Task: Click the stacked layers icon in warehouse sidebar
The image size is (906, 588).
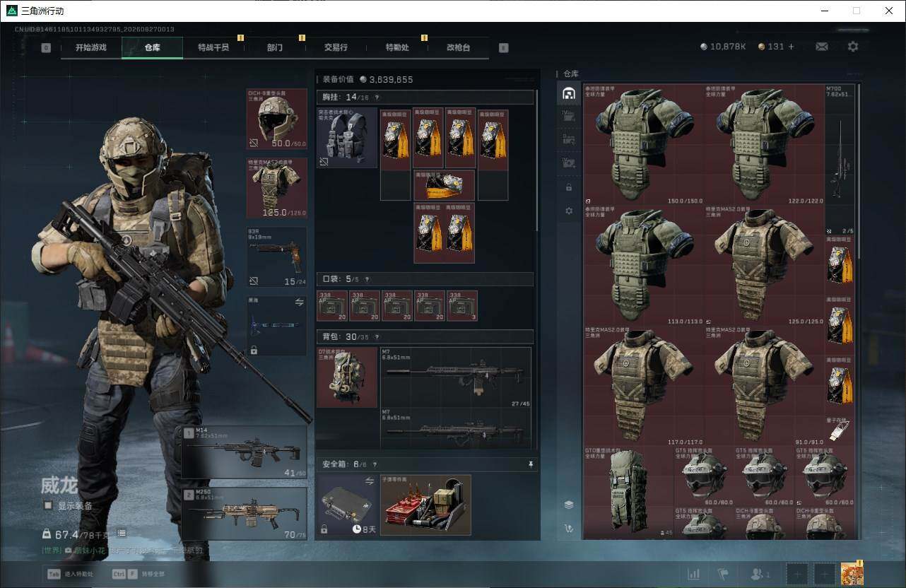Action: (x=569, y=505)
